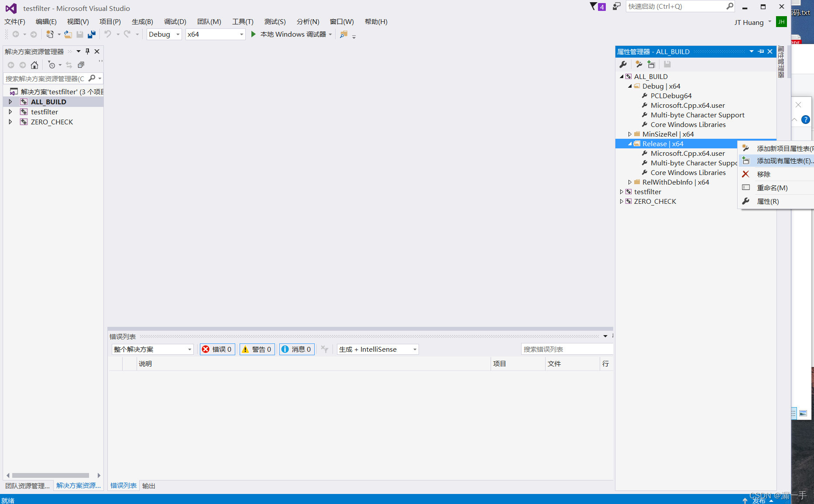The height and width of the screenshot is (504, 814).
Task: Select Core Windows Libraries under Release
Action: [688, 172]
